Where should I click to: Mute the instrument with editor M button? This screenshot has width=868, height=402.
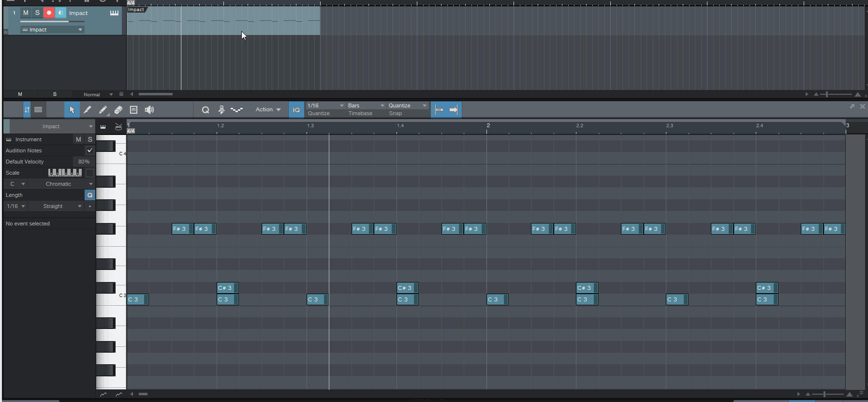coord(78,139)
